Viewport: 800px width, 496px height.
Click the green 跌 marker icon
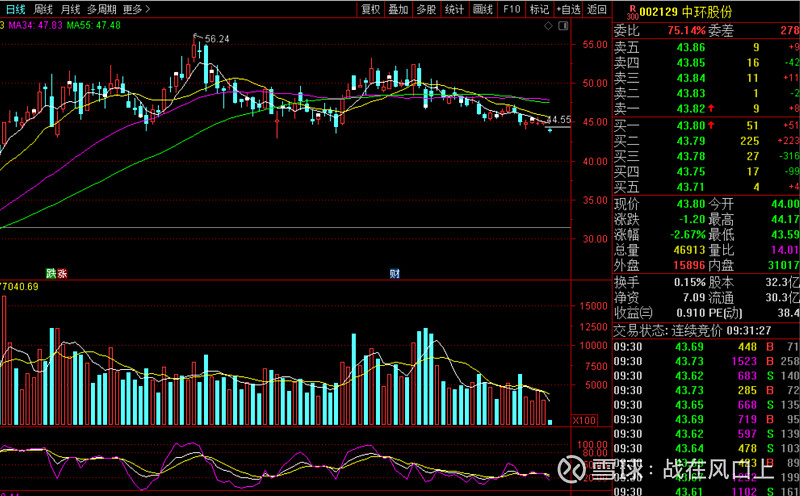(x=50, y=273)
